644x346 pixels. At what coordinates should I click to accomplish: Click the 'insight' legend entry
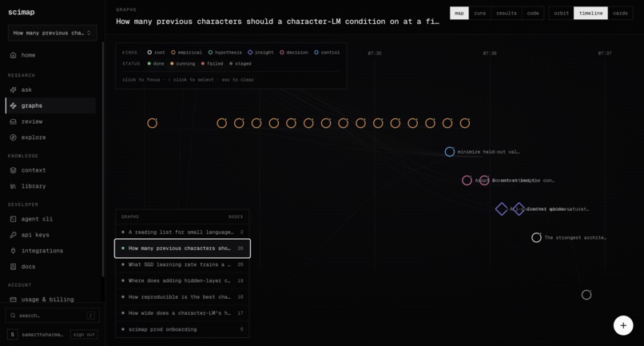tap(260, 53)
